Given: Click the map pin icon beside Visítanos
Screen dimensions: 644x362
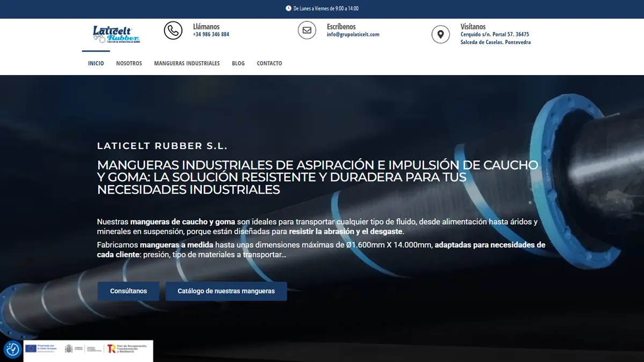Looking at the screenshot, I should [441, 34].
